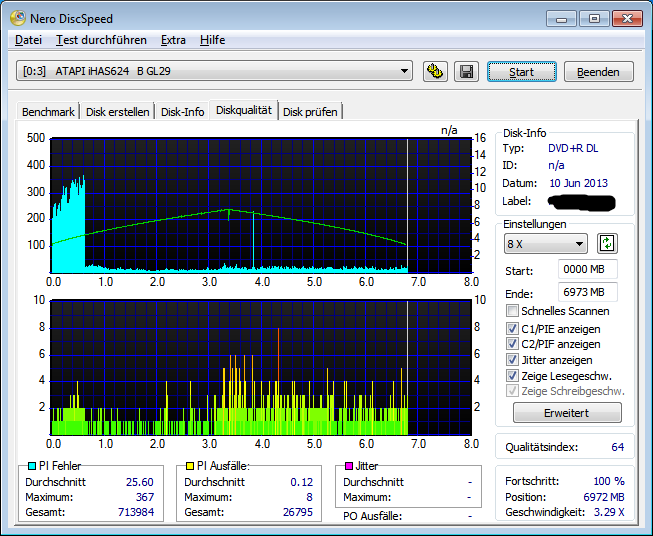Switch to the Disk erstellen tab

click(117, 112)
